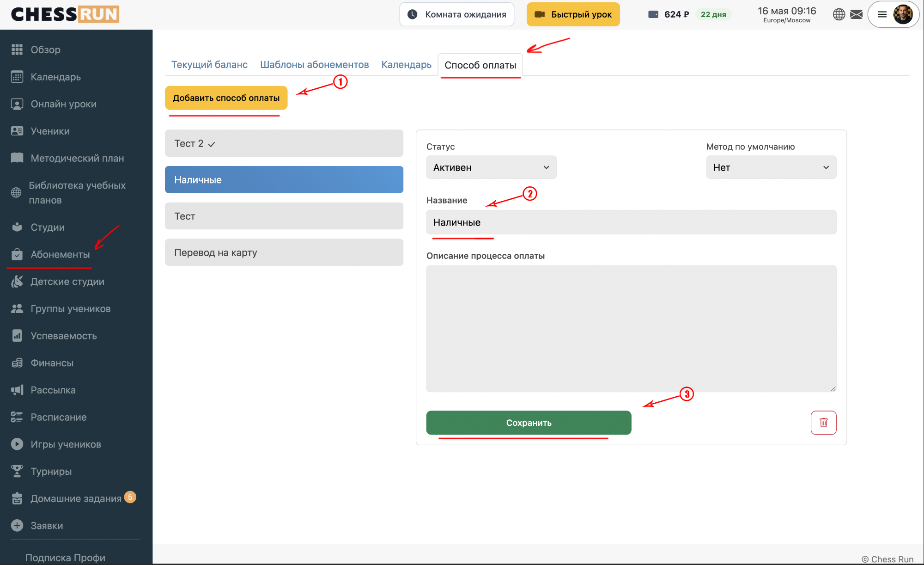Start a Быстрый урок

[x=573, y=14]
